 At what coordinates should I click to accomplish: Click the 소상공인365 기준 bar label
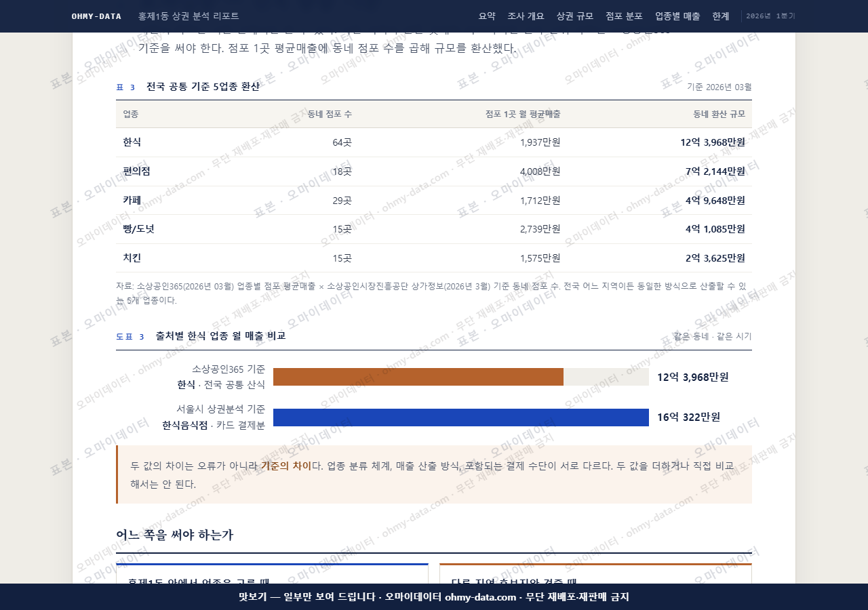point(229,369)
